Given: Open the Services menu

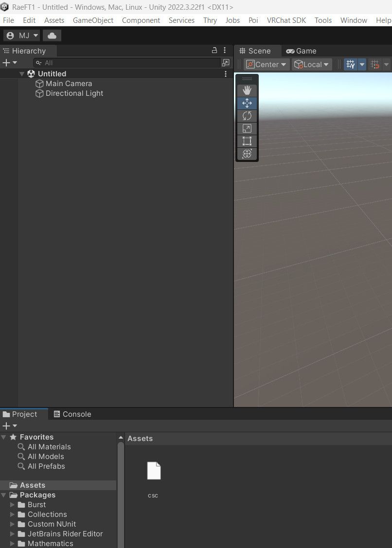Looking at the screenshot, I should click(x=181, y=20).
